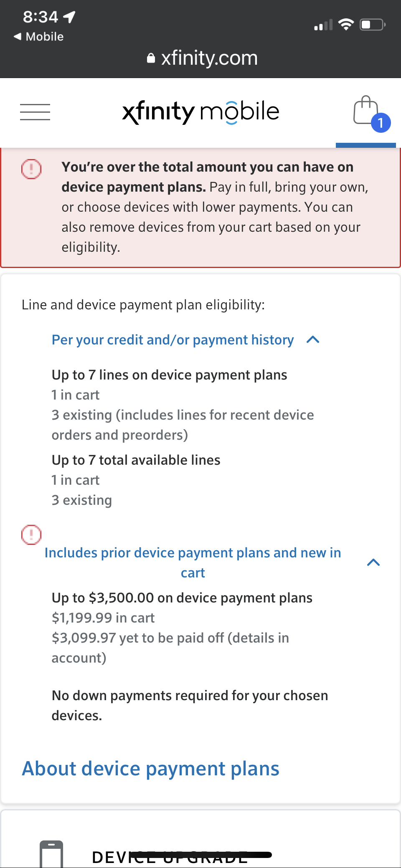The height and width of the screenshot is (868, 401).
Task: Open the hamburger navigation menu
Action: pos(35,112)
